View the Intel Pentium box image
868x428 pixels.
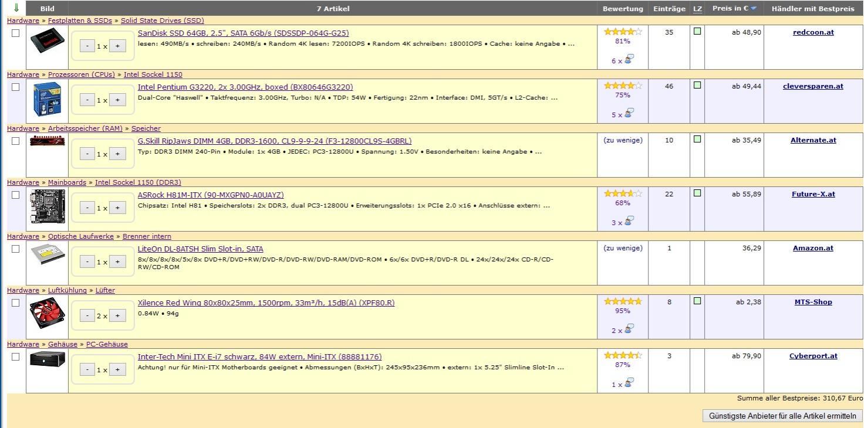[47, 99]
